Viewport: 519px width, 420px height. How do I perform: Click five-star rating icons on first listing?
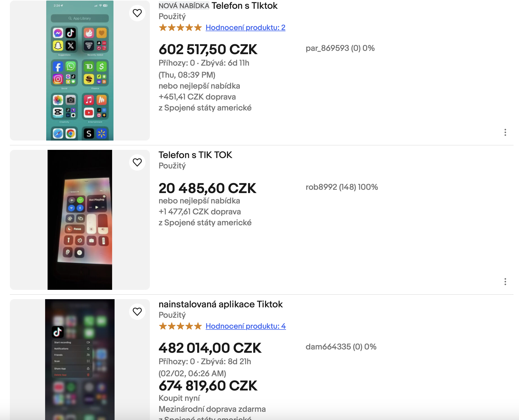point(180,27)
